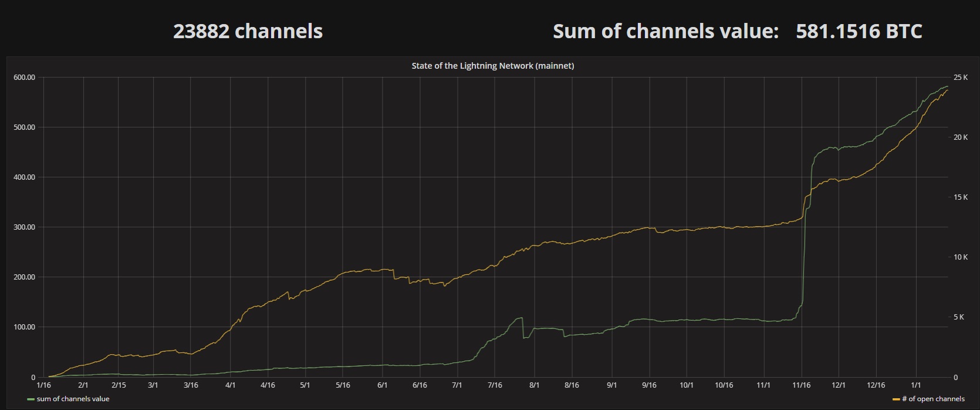
Task: Click the 4/1 date axis label
Action: pyautogui.click(x=231, y=385)
